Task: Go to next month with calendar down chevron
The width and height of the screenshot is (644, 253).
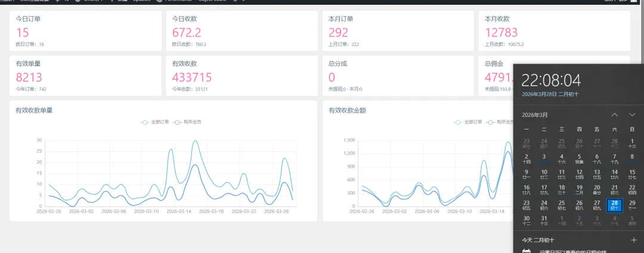Action: coord(632,115)
